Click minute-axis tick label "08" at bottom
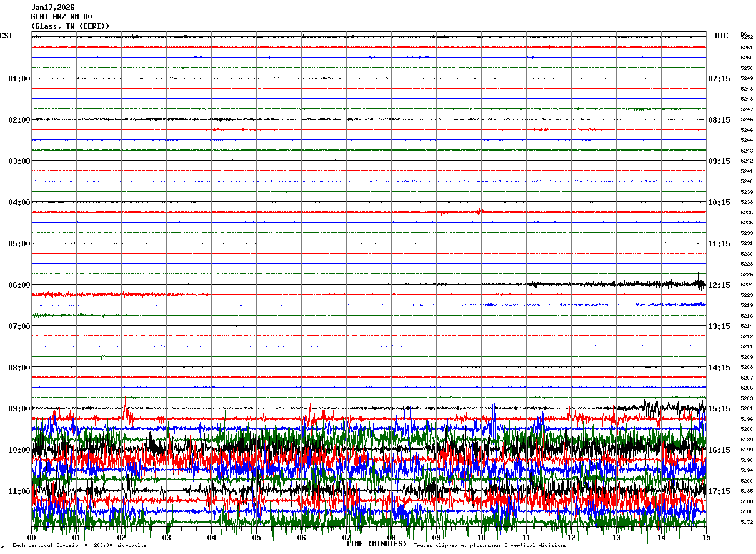Viewport: 756px width, 554px height. pos(392,538)
